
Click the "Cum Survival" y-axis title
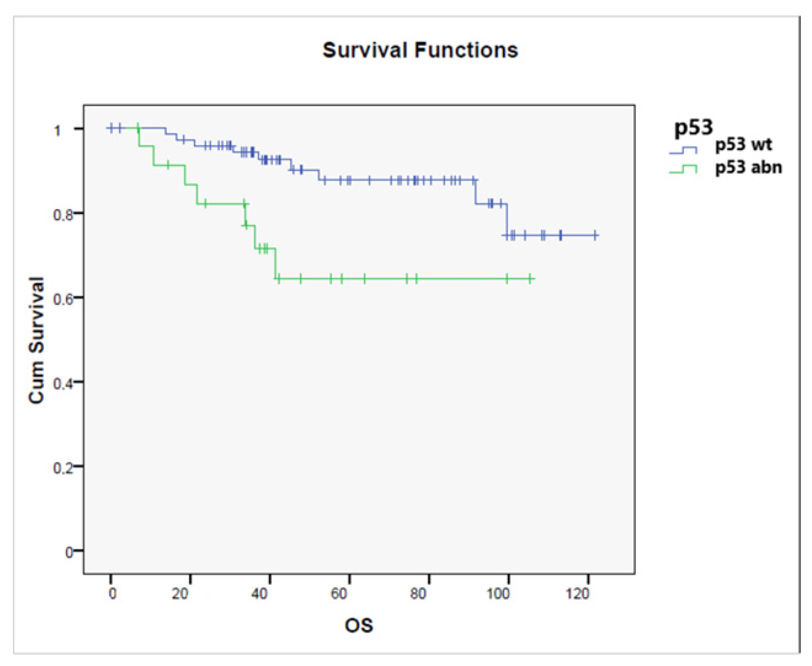(x=36, y=340)
